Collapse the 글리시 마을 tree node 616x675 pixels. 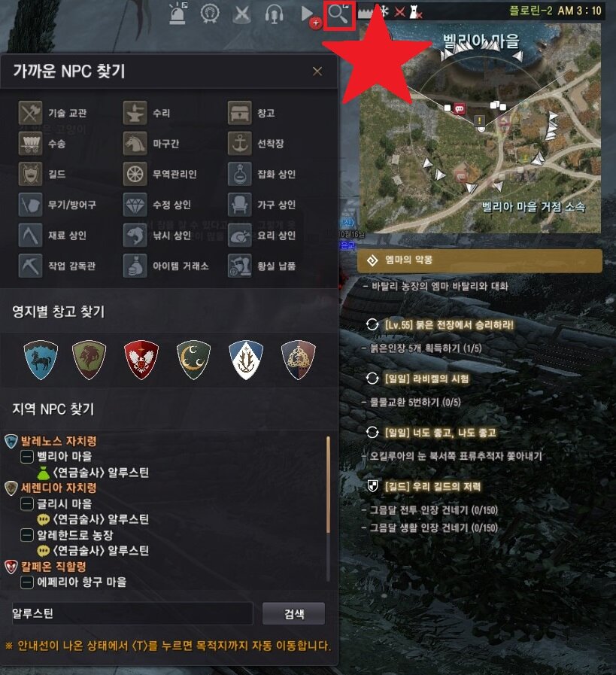[x=27, y=503]
